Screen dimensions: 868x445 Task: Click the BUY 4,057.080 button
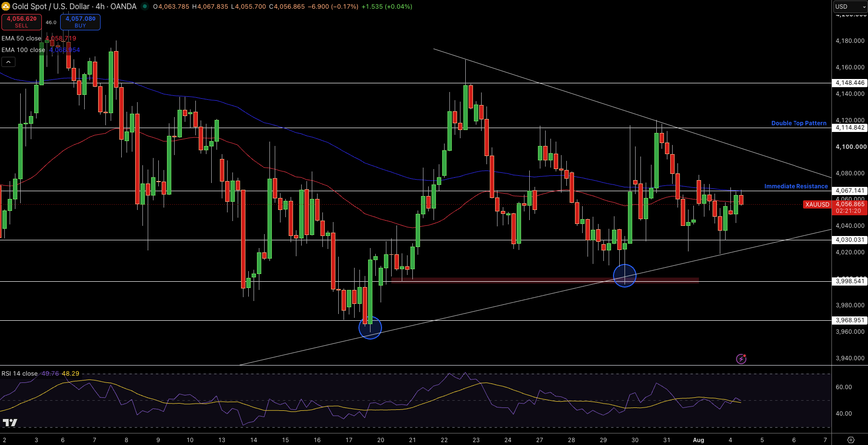tap(80, 22)
